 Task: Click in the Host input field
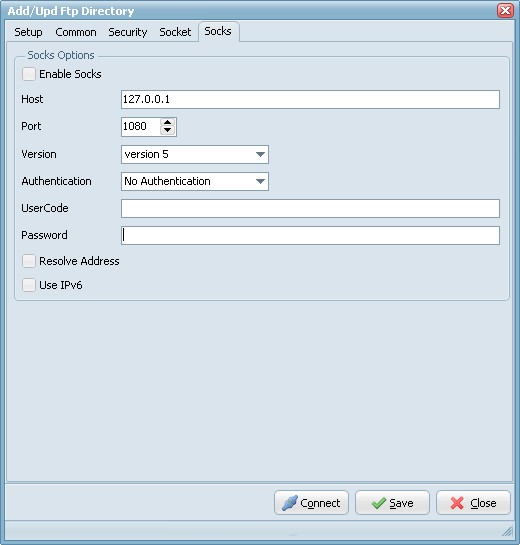coord(310,99)
